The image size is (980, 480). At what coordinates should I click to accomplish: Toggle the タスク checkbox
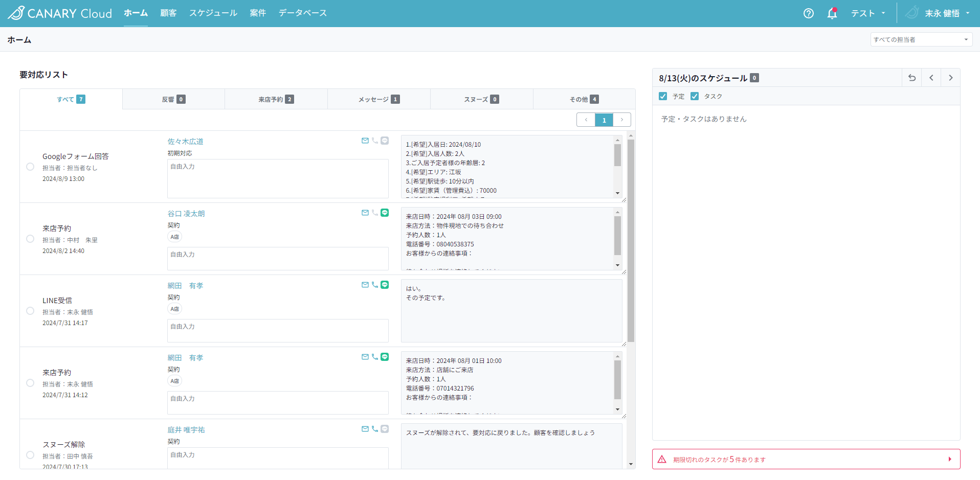coord(695,96)
